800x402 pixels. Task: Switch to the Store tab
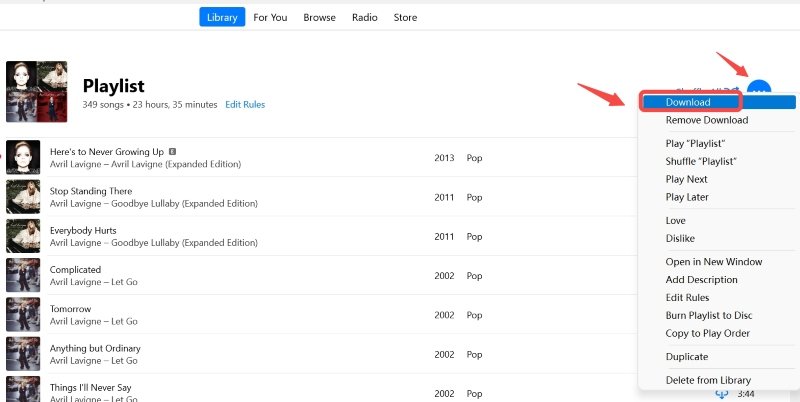click(x=405, y=17)
